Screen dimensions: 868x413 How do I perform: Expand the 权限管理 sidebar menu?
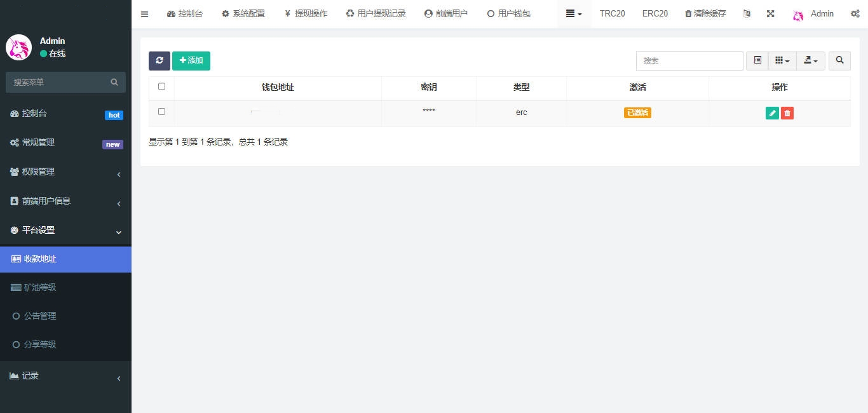(65, 172)
